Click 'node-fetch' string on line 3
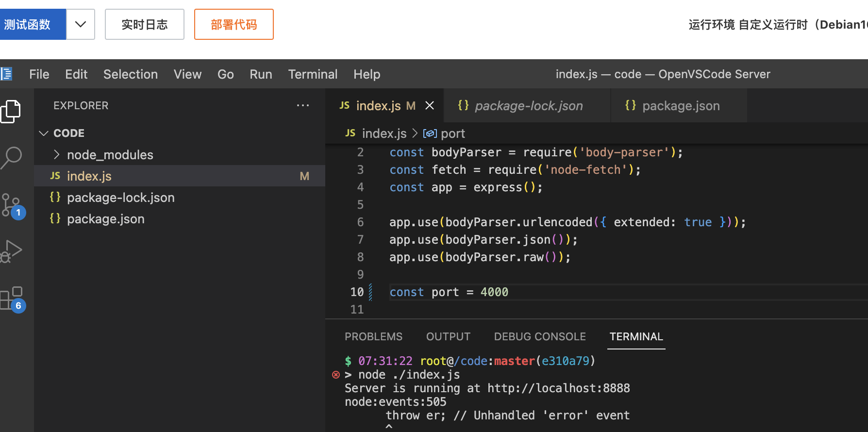Viewport: 868px width, 432px height. [x=586, y=169]
